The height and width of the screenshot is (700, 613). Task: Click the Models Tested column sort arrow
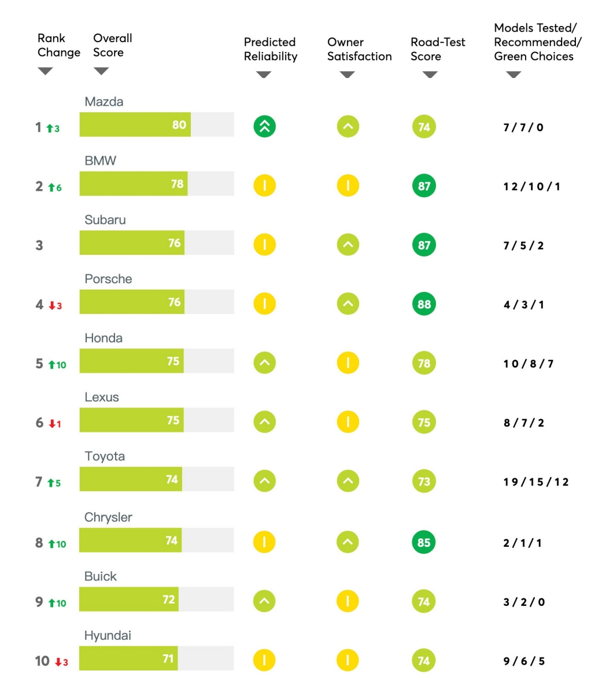pyautogui.click(x=514, y=75)
